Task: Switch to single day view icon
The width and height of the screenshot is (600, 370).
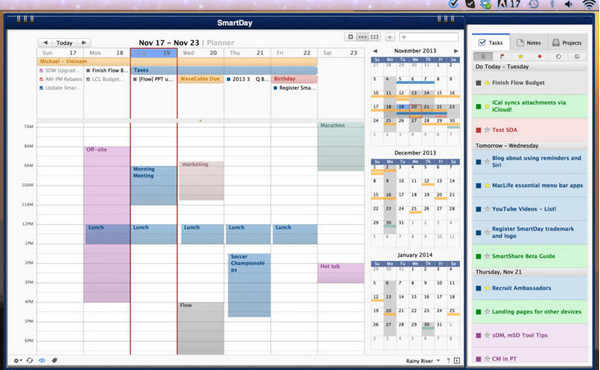Action: pos(350,37)
